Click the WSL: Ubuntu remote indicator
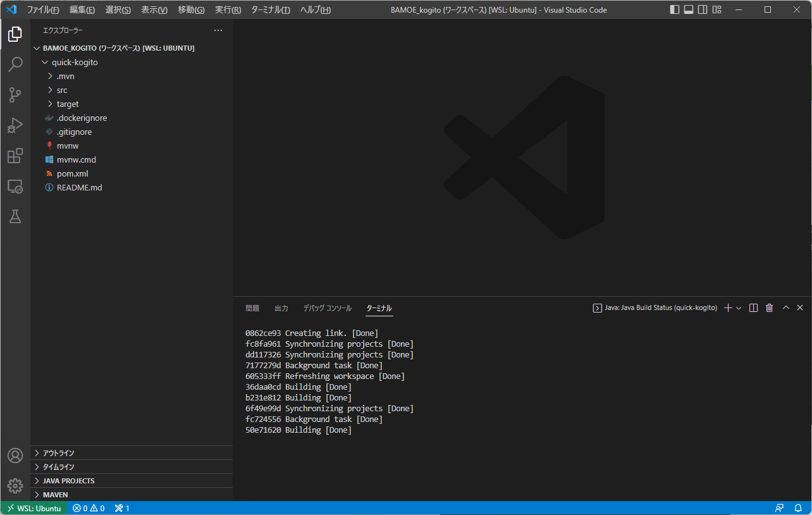Viewport: 812px width, 515px height. (x=34, y=508)
